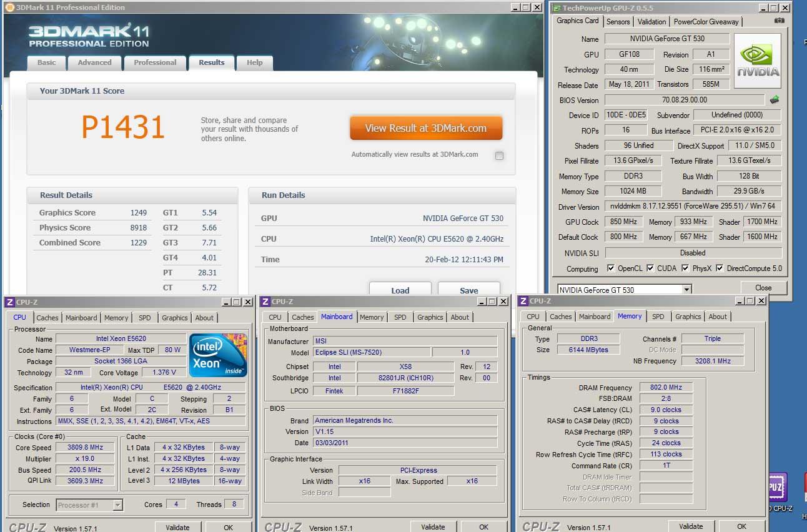Select Results tab in 3DMark
This screenshot has width=807, height=532.
coord(212,62)
